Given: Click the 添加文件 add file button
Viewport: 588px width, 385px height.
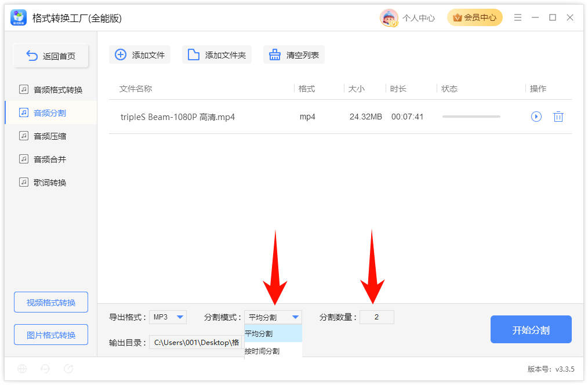Looking at the screenshot, I should (140, 55).
